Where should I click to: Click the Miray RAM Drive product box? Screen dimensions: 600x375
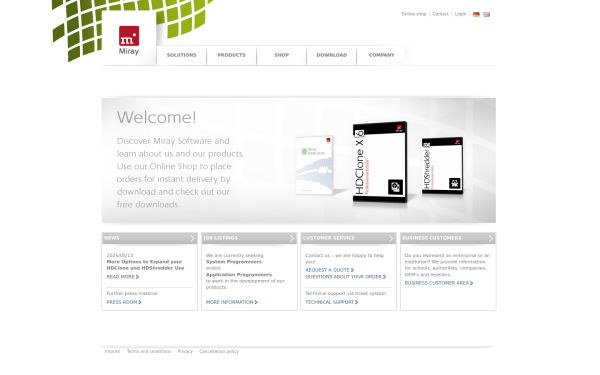point(315,165)
